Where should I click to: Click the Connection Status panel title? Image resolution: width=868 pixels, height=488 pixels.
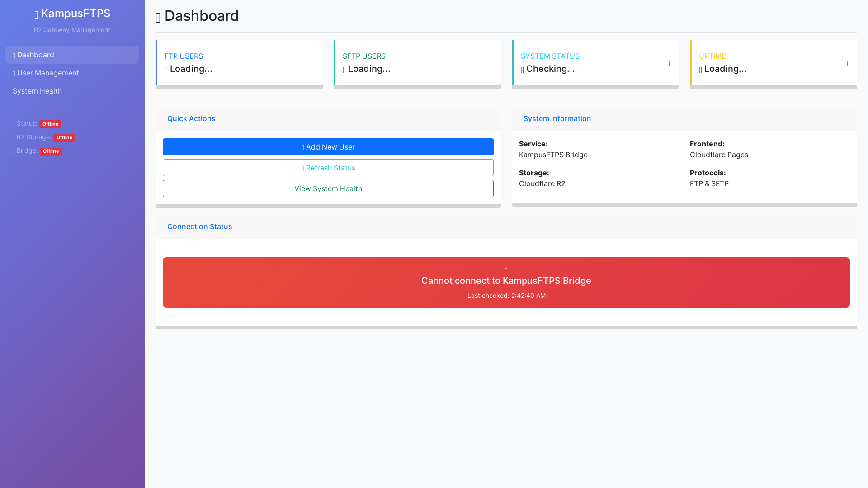pos(199,226)
